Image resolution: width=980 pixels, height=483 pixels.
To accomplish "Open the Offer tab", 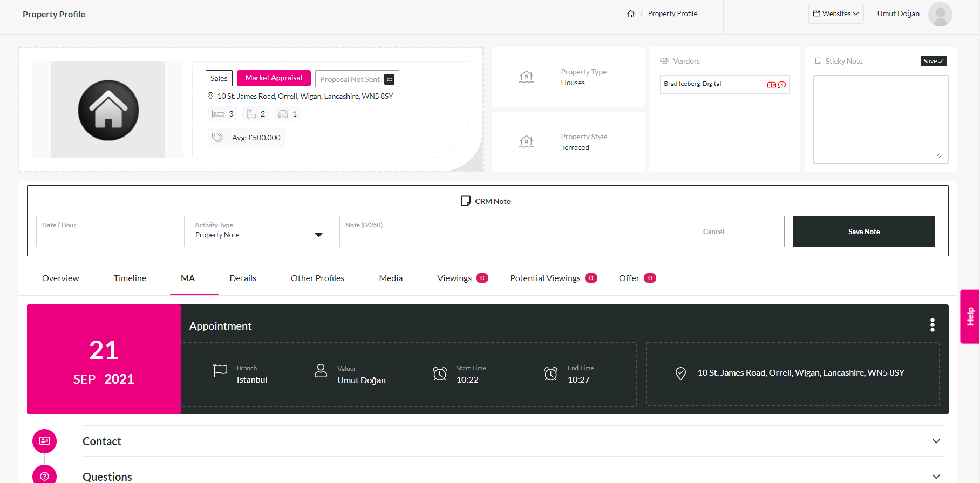I will click(637, 278).
